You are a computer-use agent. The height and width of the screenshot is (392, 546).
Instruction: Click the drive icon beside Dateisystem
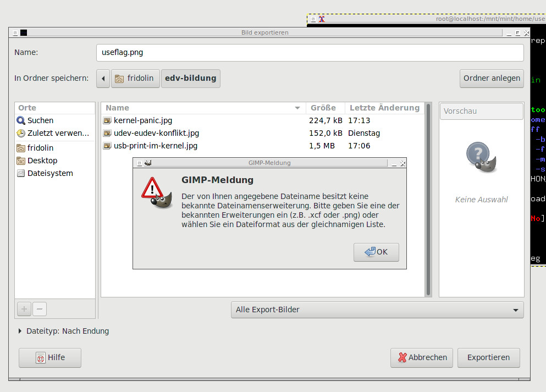click(x=21, y=173)
